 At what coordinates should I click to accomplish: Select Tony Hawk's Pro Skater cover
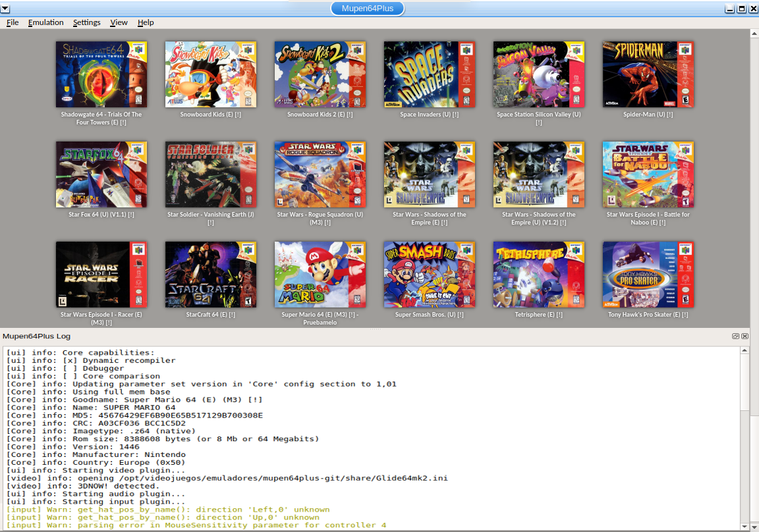[x=648, y=274]
